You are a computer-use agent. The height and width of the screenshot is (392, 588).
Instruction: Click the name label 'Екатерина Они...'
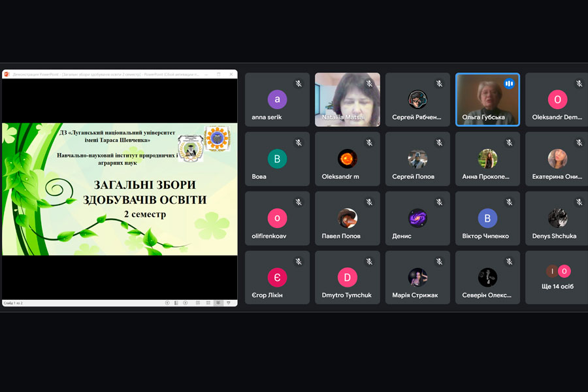(557, 176)
